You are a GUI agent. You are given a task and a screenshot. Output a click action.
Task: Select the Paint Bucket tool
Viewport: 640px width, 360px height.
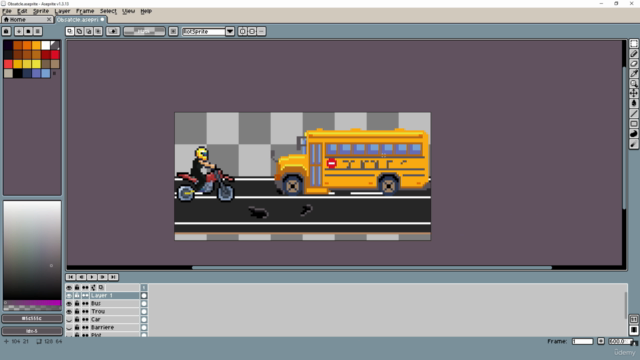(x=633, y=103)
